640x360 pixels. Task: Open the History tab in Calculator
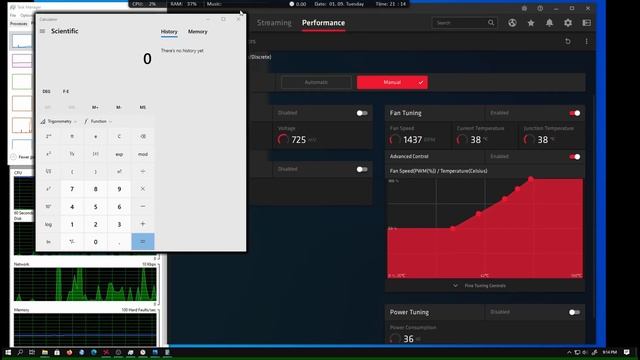tap(169, 31)
